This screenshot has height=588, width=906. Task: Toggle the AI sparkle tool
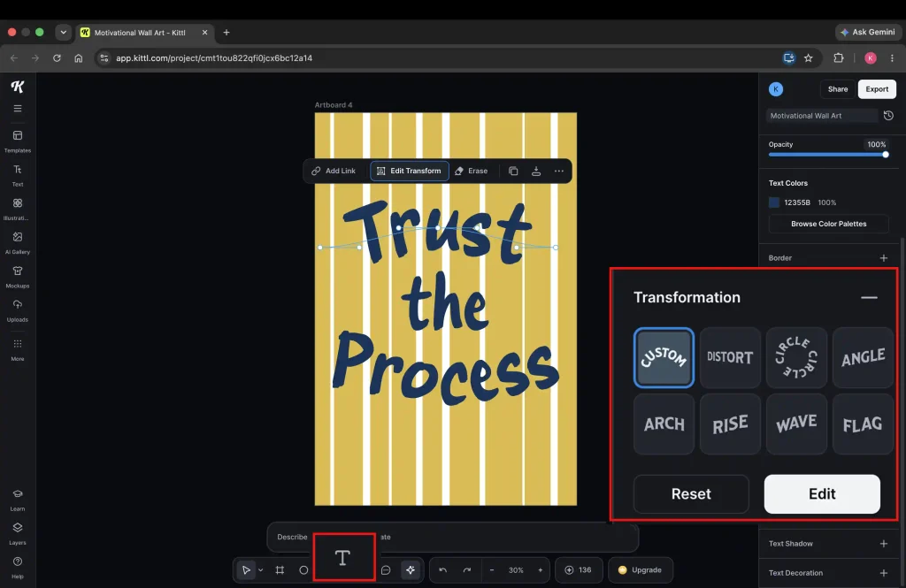411,570
